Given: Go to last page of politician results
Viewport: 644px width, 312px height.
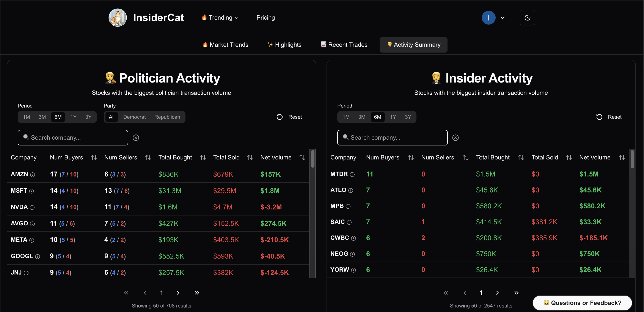Looking at the screenshot, I should click(197, 293).
